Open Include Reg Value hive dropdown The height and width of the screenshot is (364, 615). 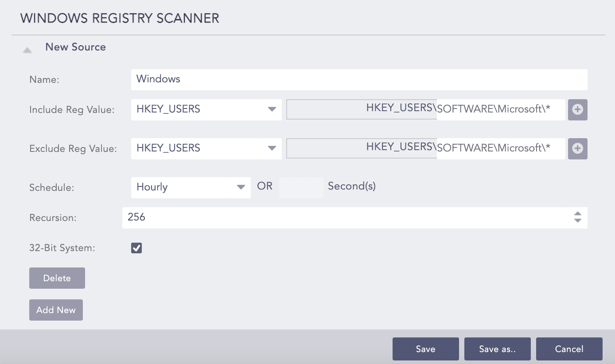272,109
